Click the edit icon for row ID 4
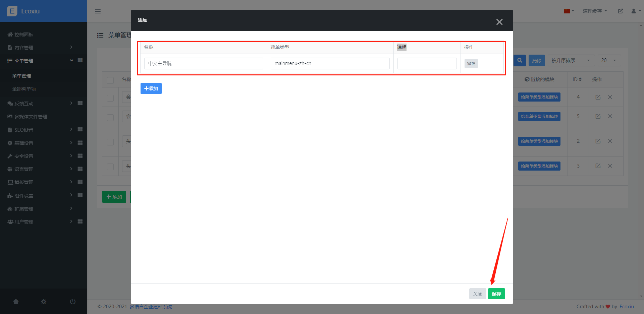This screenshot has width=644, height=314. point(598,97)
